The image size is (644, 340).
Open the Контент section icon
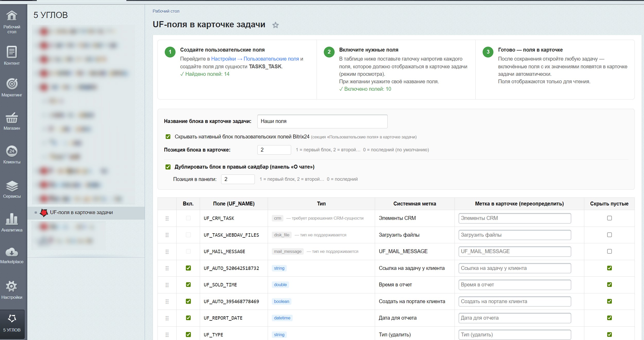[x=12, y=52]
